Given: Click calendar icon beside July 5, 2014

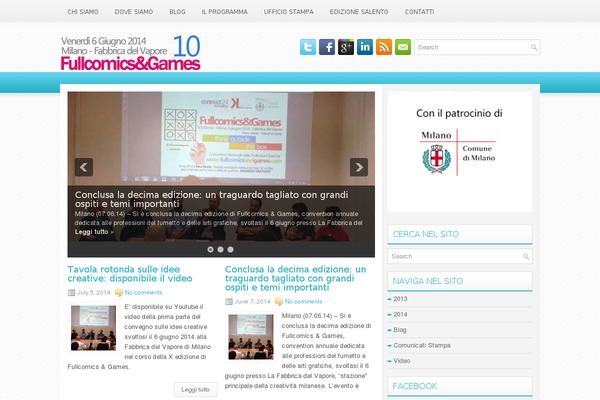Looking at the screenshot, I should click(x=71, y=292).
